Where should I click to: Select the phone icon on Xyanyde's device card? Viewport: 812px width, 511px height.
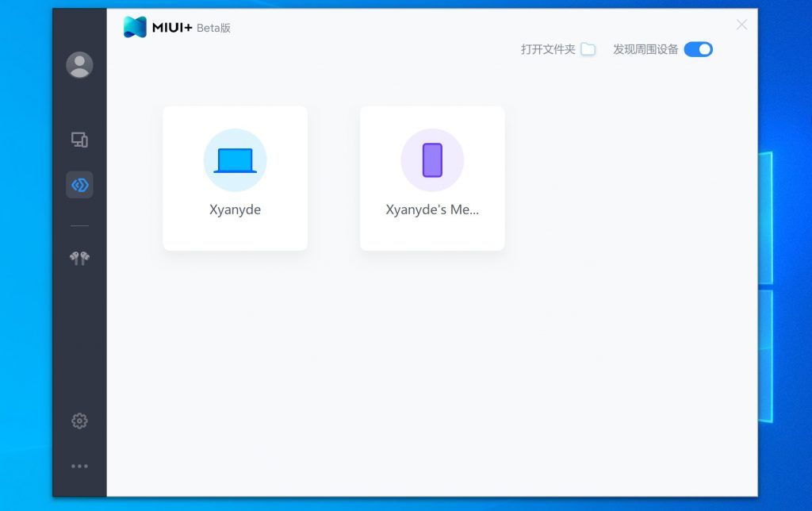click(x=432, y=159)
